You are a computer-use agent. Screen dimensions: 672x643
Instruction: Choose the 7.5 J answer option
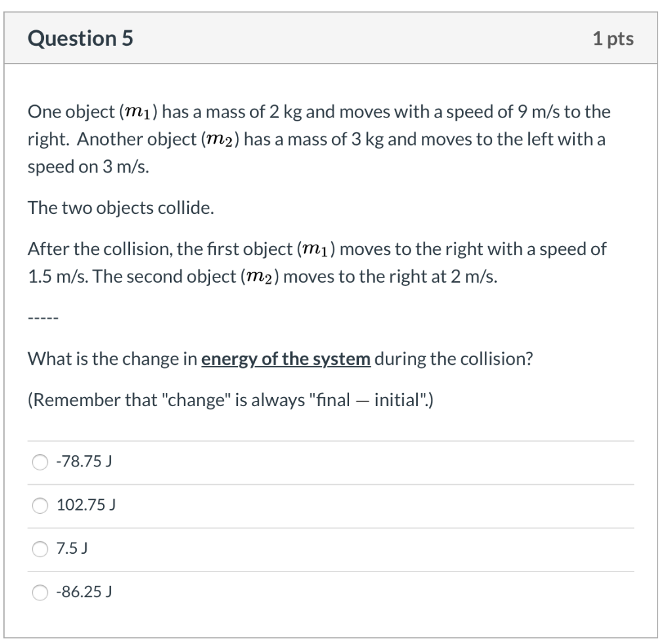click(39, 548)
